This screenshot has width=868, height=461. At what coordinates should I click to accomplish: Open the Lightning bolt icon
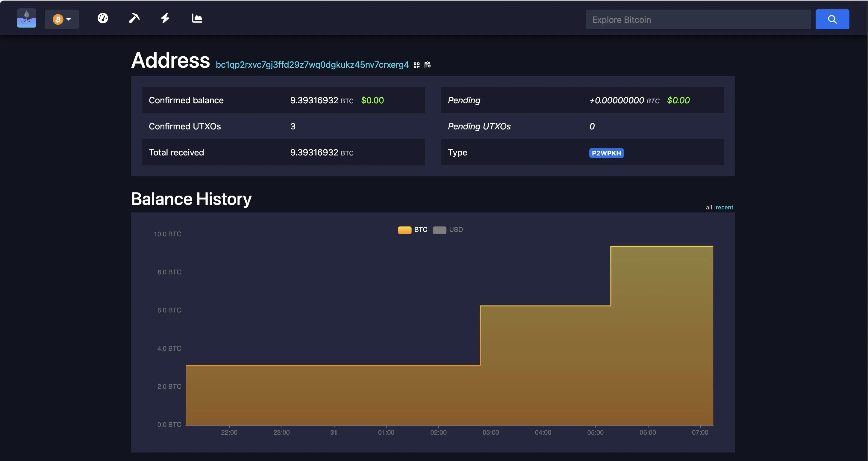tap(165, 18)
